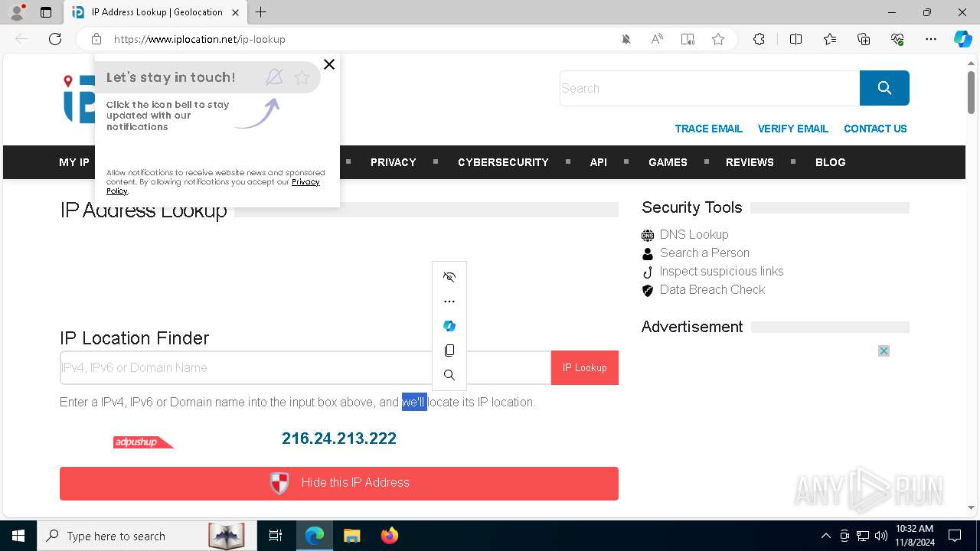The image size is (980, 551).
Task: Open Windows Start menu
Action: pyautogui.click(x=18, y=536)
